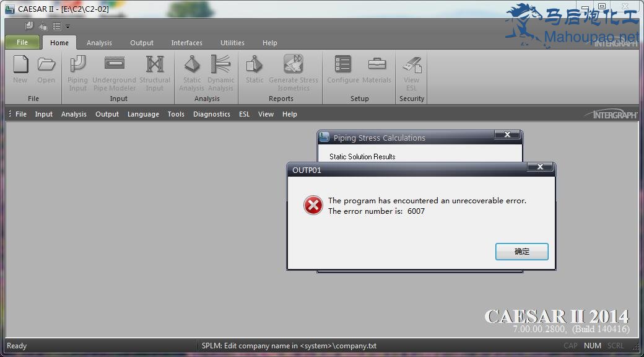Click 'The error number is: 6007' text

click(376, 211)
